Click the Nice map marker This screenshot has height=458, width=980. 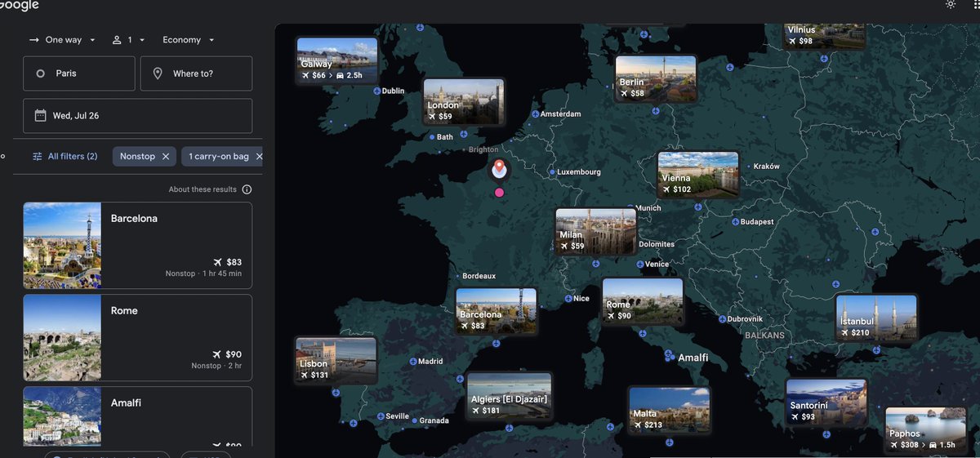tap(568, 299)
